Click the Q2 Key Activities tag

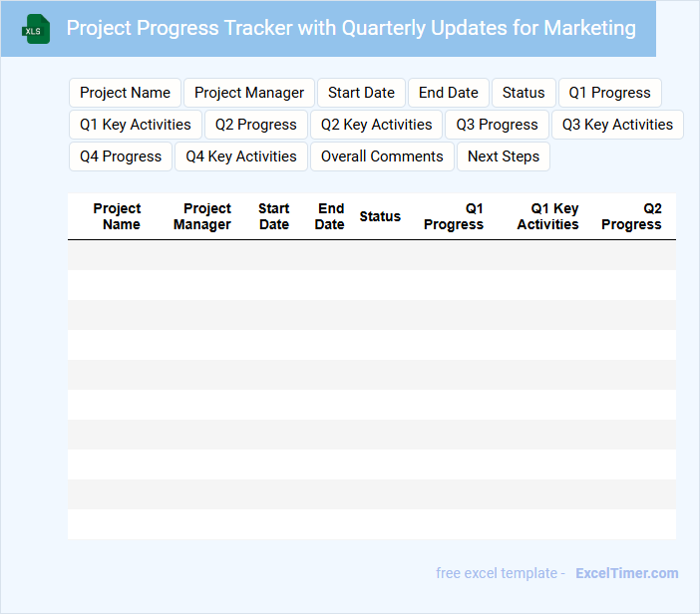[376, 125]
